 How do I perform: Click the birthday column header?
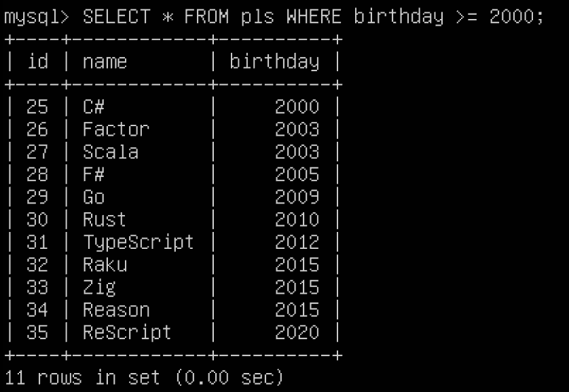[274, 62]
